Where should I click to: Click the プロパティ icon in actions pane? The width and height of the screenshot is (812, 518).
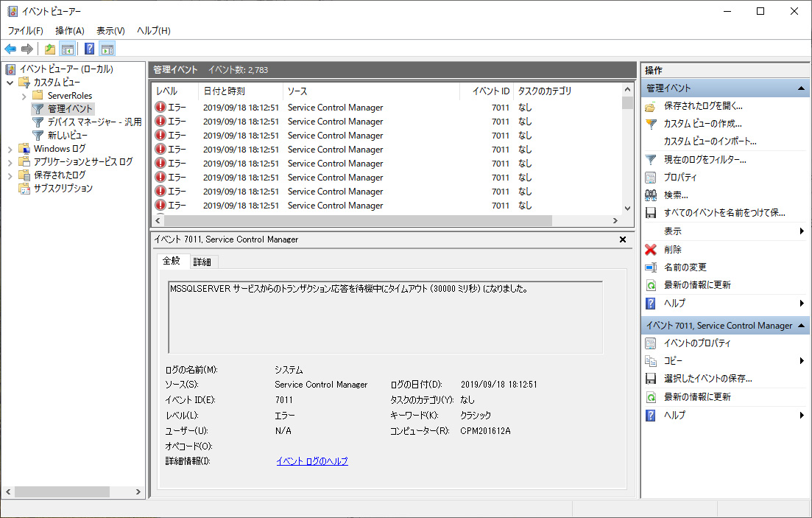pos(651,178)
